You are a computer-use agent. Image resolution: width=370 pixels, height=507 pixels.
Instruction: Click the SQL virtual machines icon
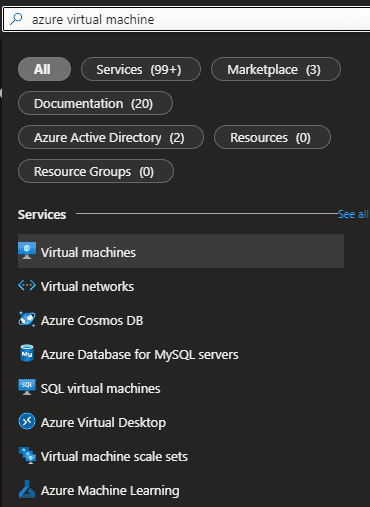click(x=27, y=387)
